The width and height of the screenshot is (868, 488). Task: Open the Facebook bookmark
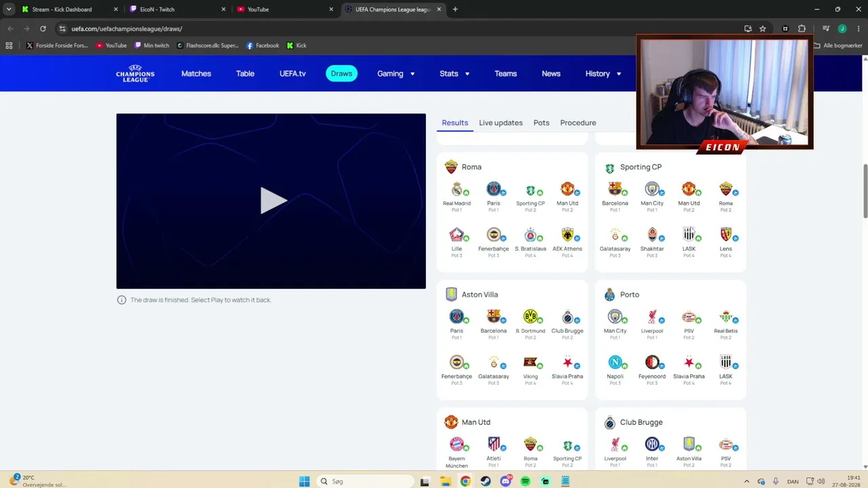(x=262, y=45)
